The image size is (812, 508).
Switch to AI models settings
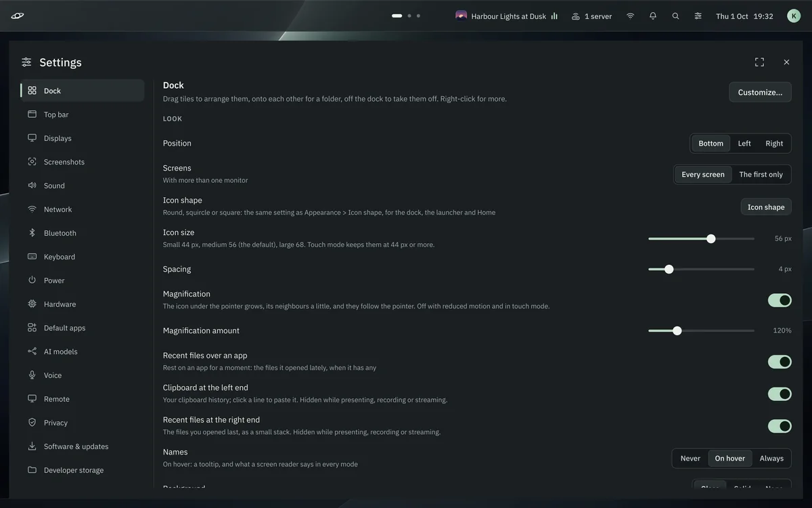point(83,352)
